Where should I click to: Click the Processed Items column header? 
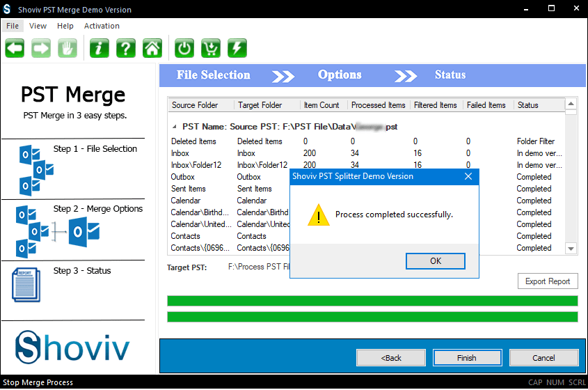click(x=379, y=105)
